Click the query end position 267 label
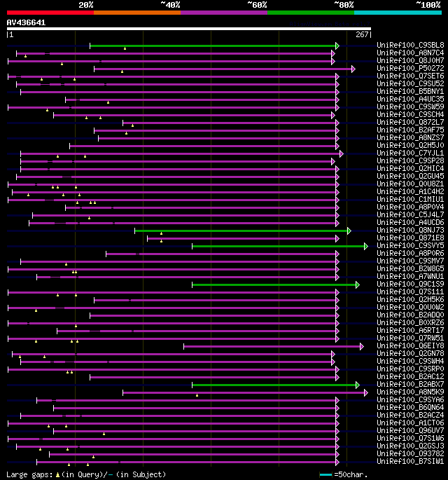 point(363,34)
